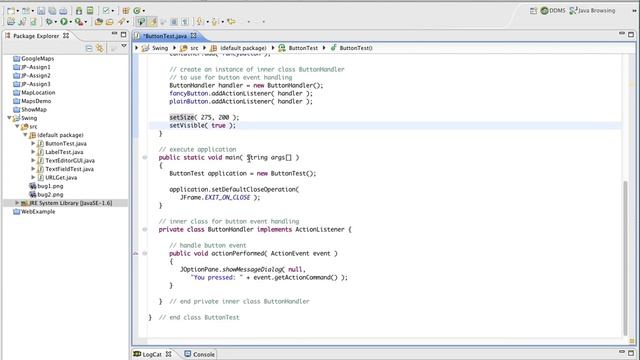Open dropdown arrow beside Debug icon

click(56, 22)
